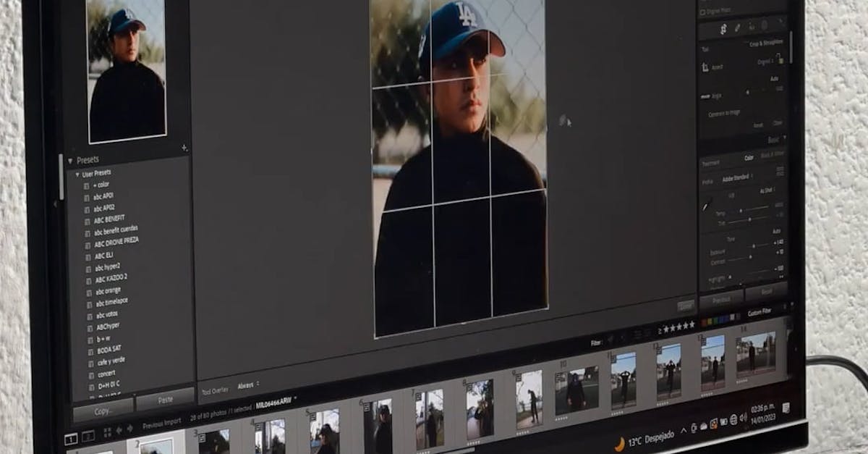Open the network icon in system tray

[733, 419]
